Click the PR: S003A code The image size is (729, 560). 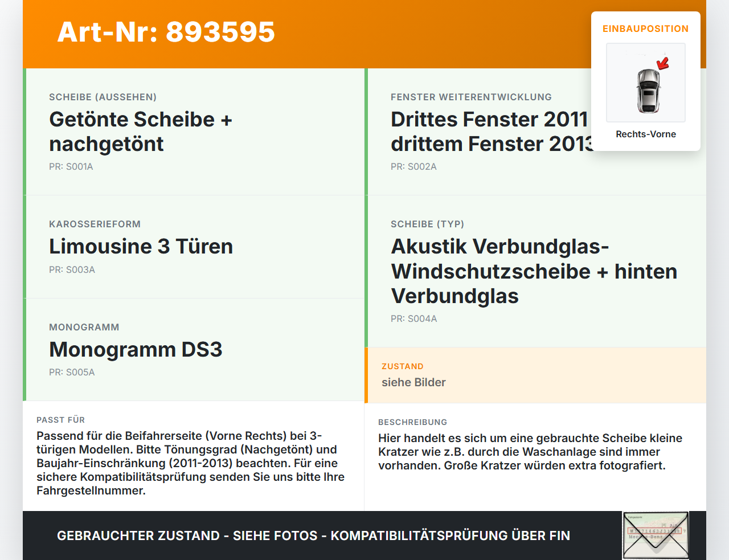[72, 269]
